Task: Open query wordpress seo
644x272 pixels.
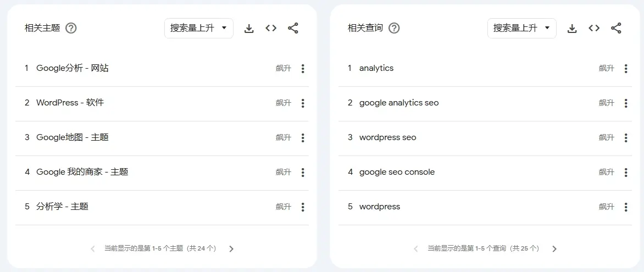Action: [388, 137]
